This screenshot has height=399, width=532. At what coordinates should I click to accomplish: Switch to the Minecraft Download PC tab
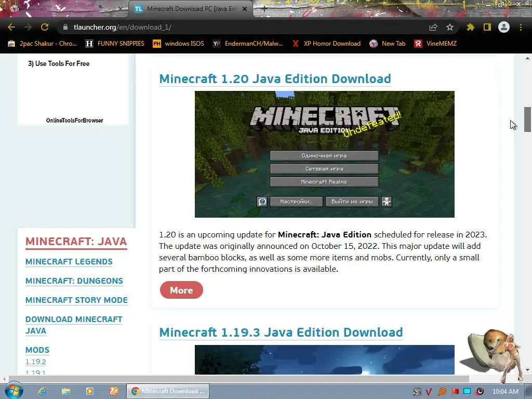pyautogui.click(x=190, y=9)
